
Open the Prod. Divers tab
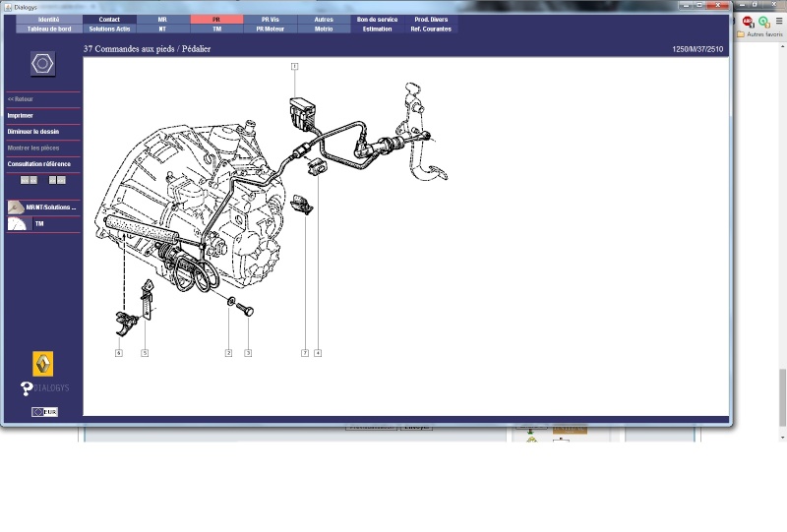[x=431, y=20]
